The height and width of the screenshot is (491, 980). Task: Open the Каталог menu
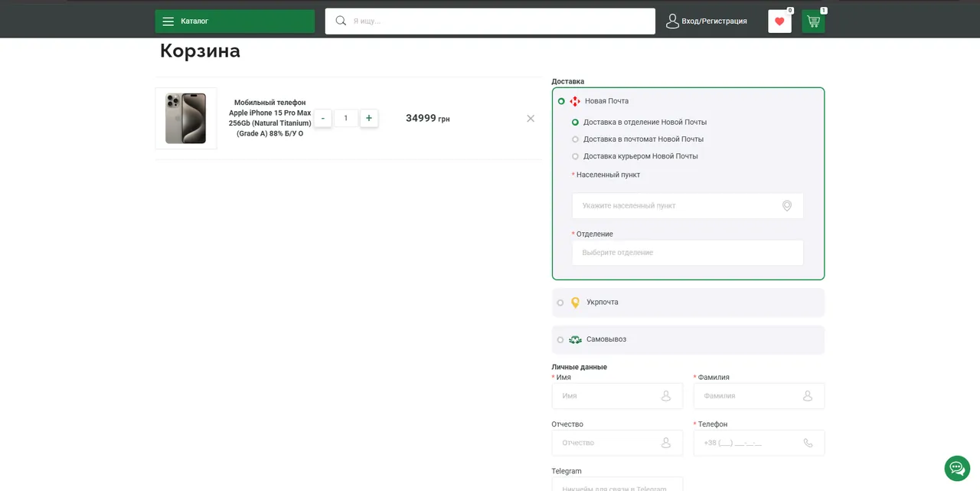pyautogui.click(x=234, y=21)
